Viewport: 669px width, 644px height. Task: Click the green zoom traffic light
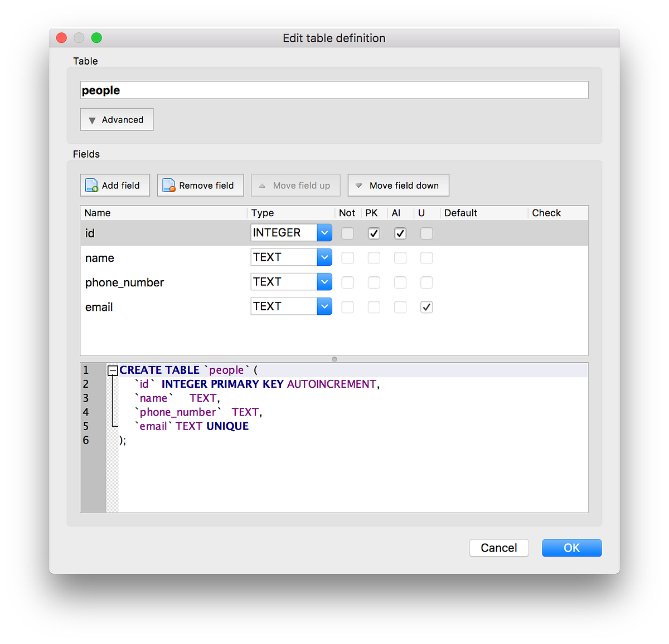(96, 37)
